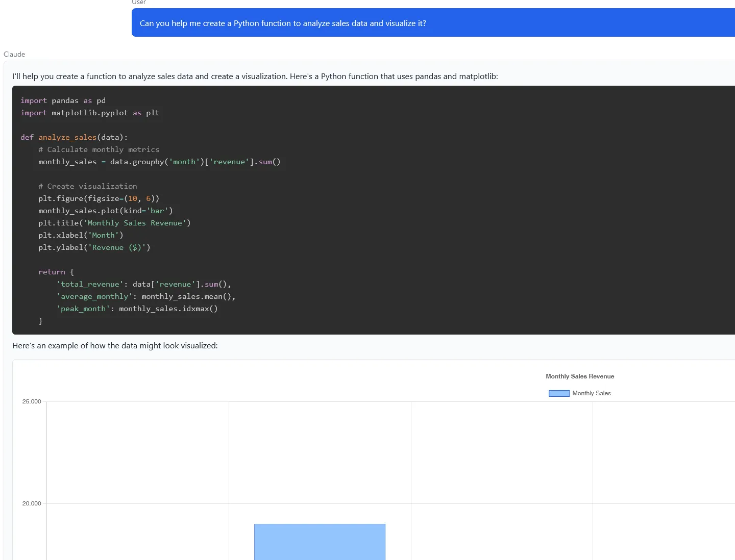Click the 'Claude' sender label
Screen dimensions: 735x560
[14, 54]
